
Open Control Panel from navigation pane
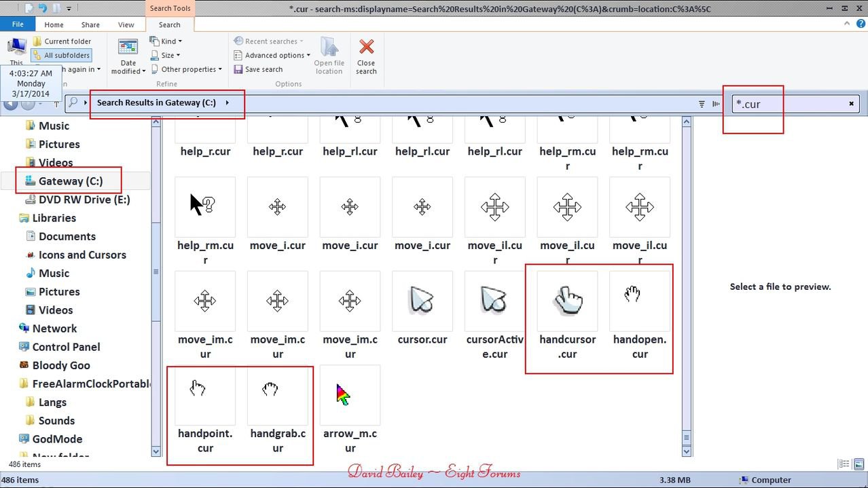click(x=66, y=347)
